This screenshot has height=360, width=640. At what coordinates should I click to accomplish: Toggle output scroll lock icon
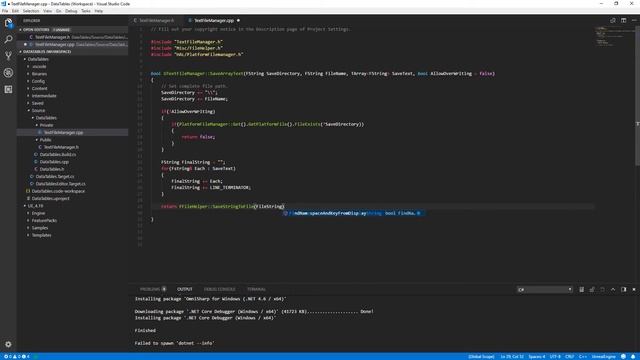pos(592,289)
